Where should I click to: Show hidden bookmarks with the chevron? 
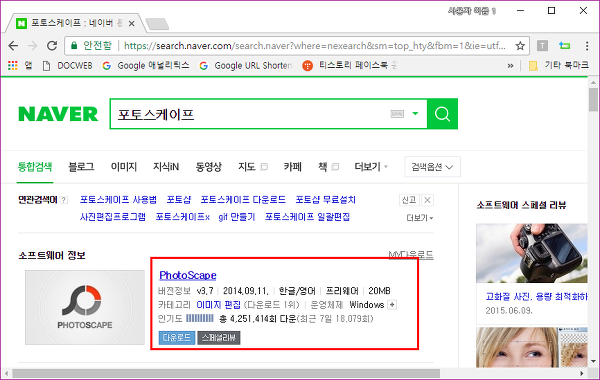pos(510,66)
